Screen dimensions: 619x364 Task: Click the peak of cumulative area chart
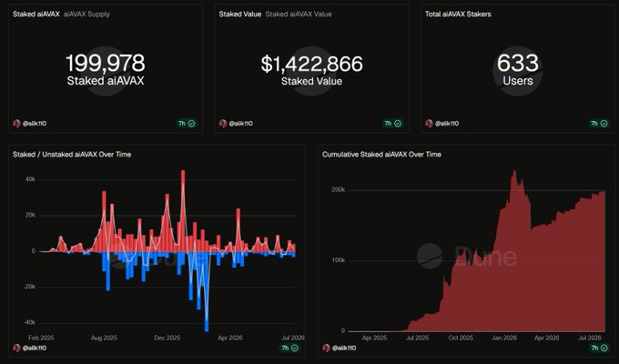[514, 171]
